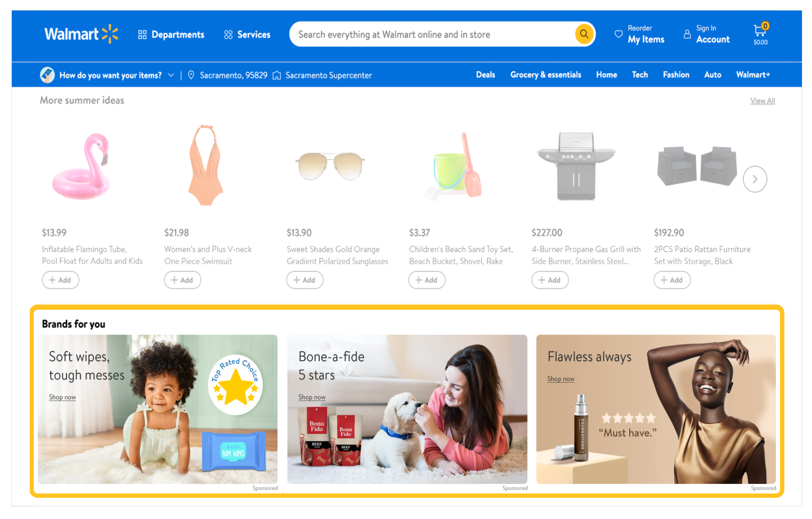Click the Sacramento Supercenter store icon
This screenshot has height=519, width=812.
[277, 75]
